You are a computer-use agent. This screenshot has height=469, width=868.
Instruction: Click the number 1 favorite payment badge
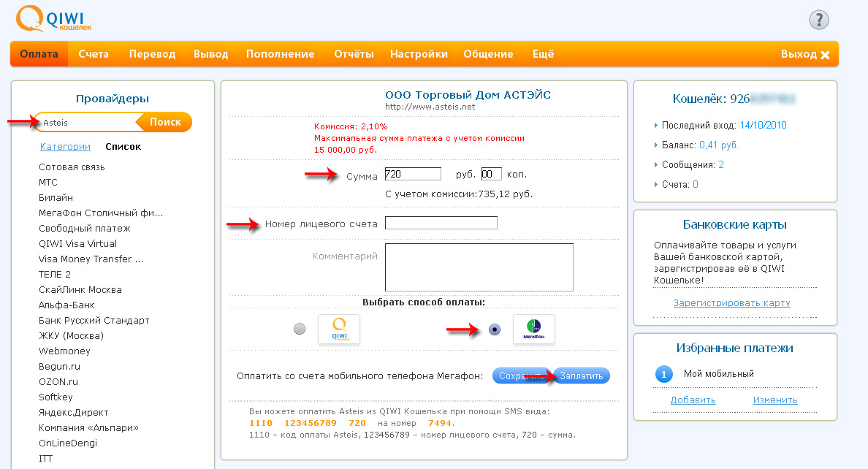663,374
